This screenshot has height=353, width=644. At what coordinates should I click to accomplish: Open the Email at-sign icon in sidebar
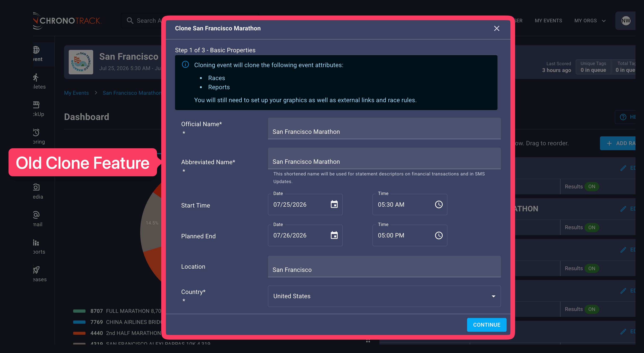point(36,215)
